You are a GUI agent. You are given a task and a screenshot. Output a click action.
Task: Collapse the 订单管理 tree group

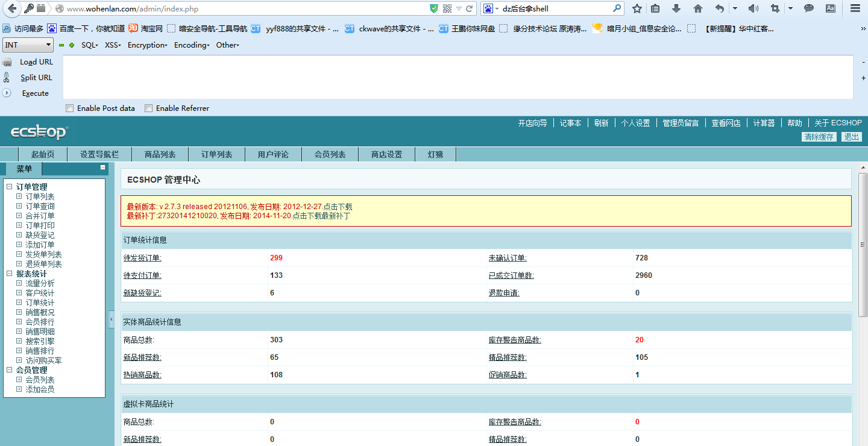tap(10, 187)
